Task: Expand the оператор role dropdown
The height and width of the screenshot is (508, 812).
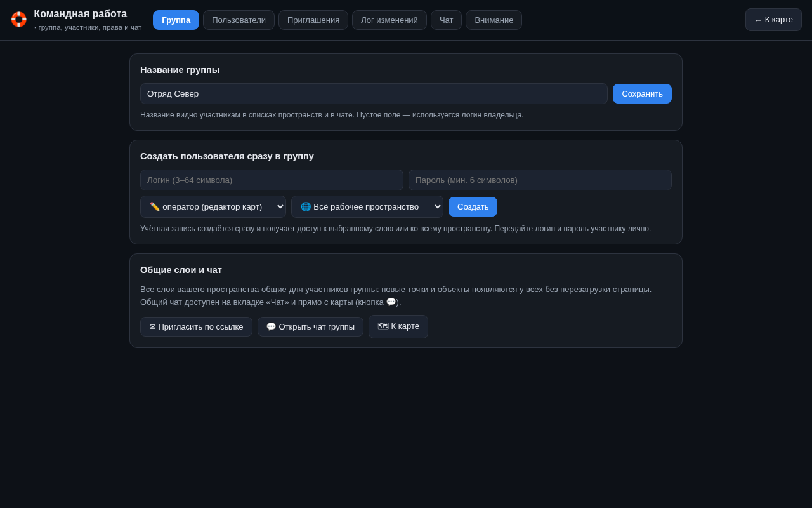Action: click(213, 206)
